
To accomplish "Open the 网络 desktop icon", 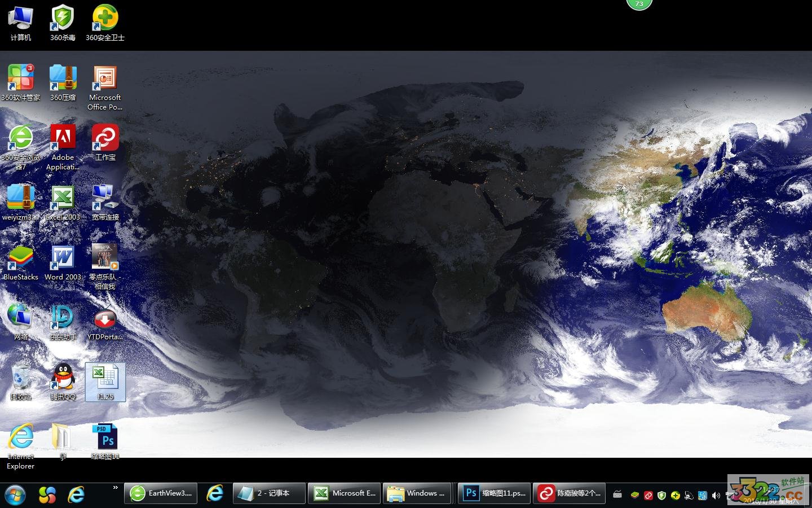I will point(21,322).
